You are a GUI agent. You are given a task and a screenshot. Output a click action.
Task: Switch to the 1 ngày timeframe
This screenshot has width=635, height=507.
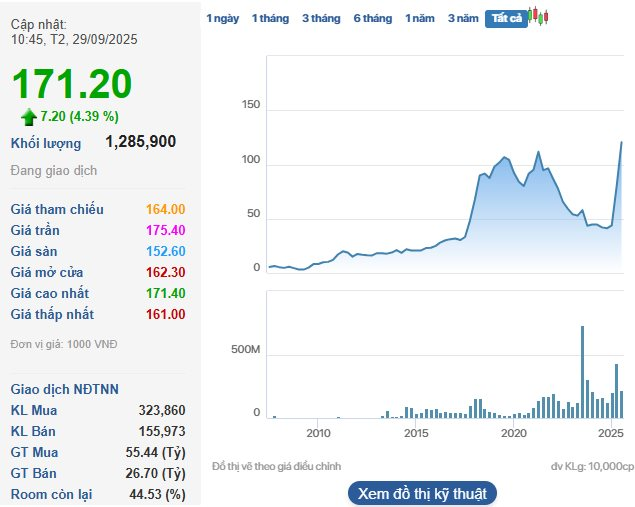pyautogui.click(x=222, y=19)
